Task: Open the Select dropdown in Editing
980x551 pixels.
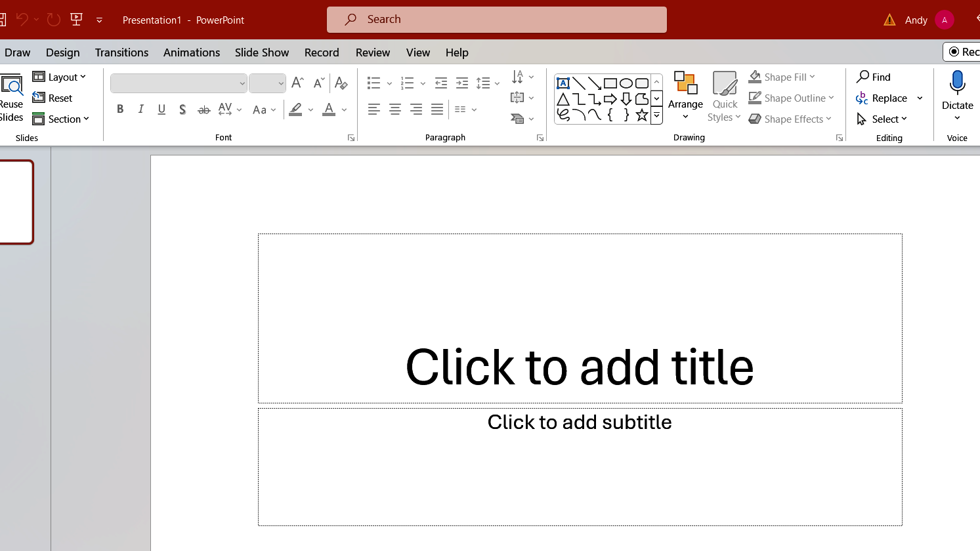Action: click(x=883, y=119)
